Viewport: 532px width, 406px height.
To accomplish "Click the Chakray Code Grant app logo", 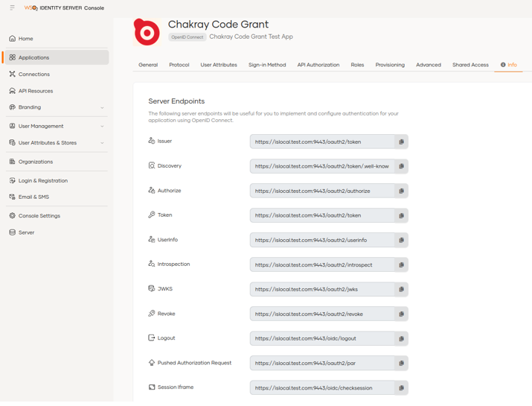I will 147,33.
